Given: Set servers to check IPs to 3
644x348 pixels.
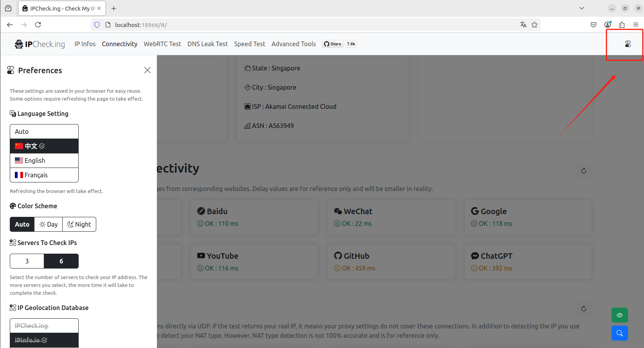Looking at the screenshot, I should 27,261.
